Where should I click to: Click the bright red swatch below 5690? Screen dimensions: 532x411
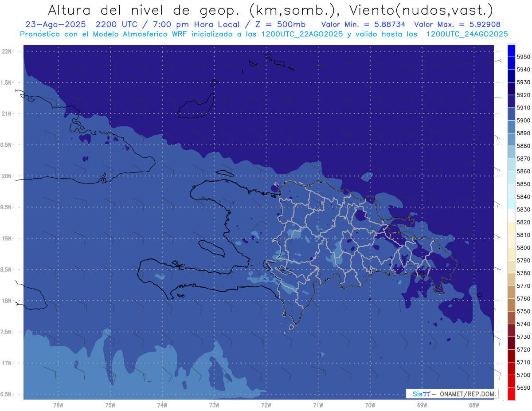tap(511, 394)
